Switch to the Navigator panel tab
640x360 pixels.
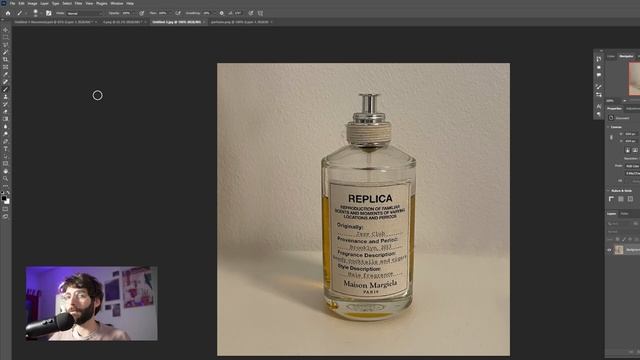point(626,56)
